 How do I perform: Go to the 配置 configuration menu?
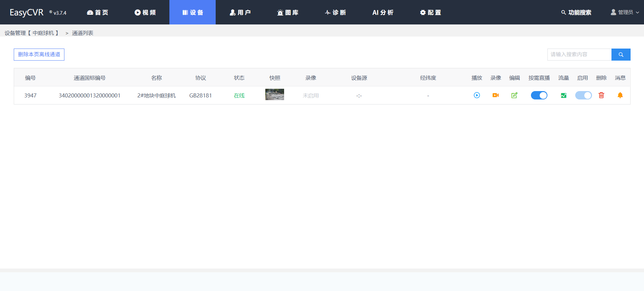click(x=430, y=12)
